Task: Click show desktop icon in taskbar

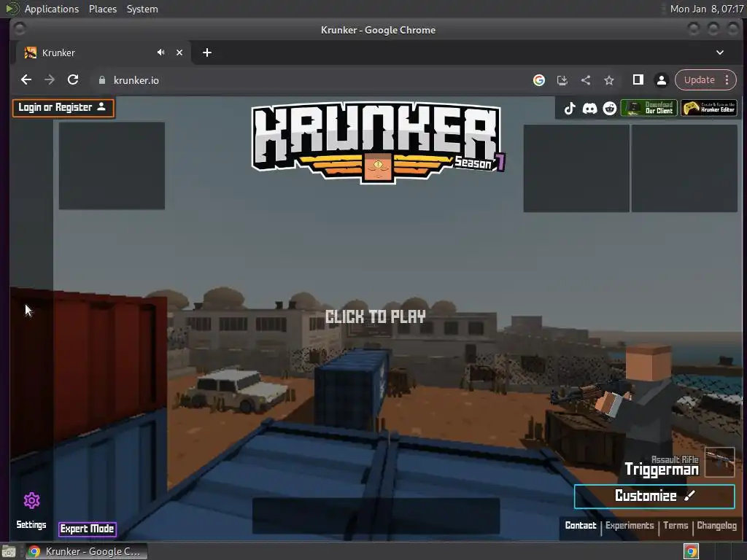Action: click(x=9, y=551)
